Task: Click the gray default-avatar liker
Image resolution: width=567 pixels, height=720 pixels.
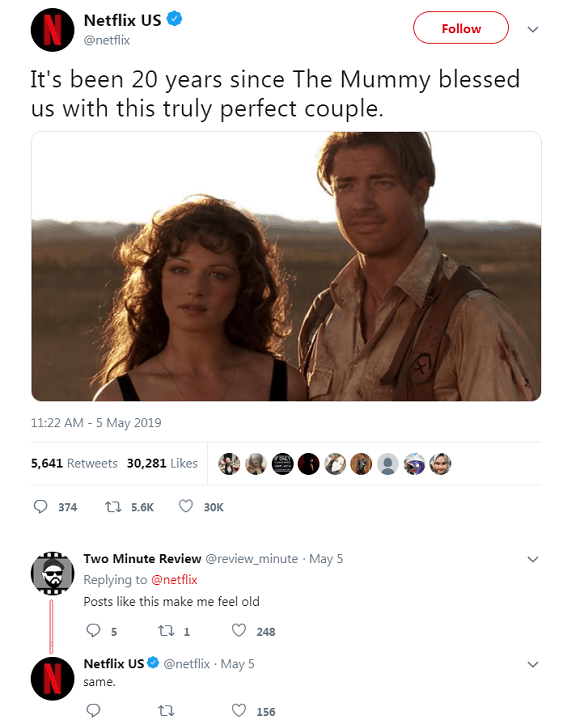Action: pyautogui.click(x=387, y=464)
